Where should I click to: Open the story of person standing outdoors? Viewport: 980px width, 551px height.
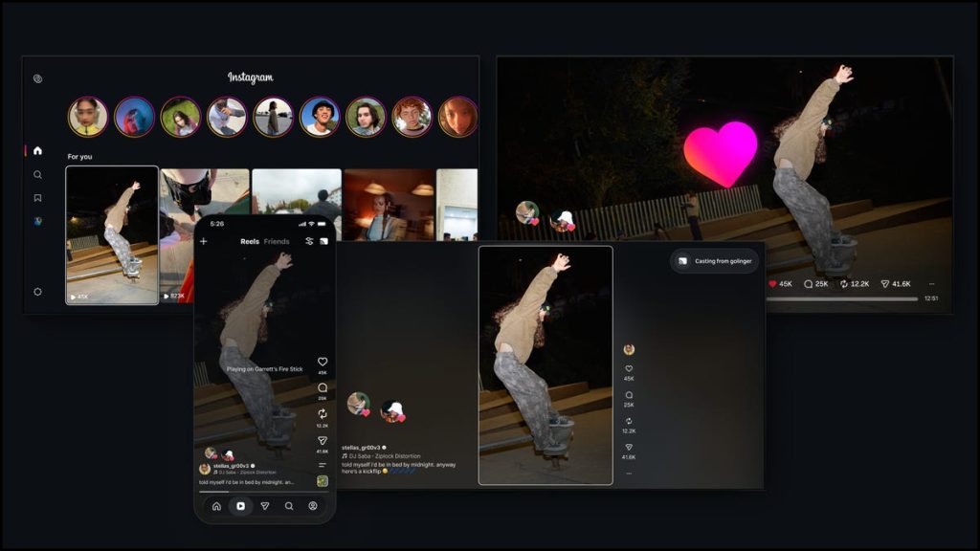point(273,117)
